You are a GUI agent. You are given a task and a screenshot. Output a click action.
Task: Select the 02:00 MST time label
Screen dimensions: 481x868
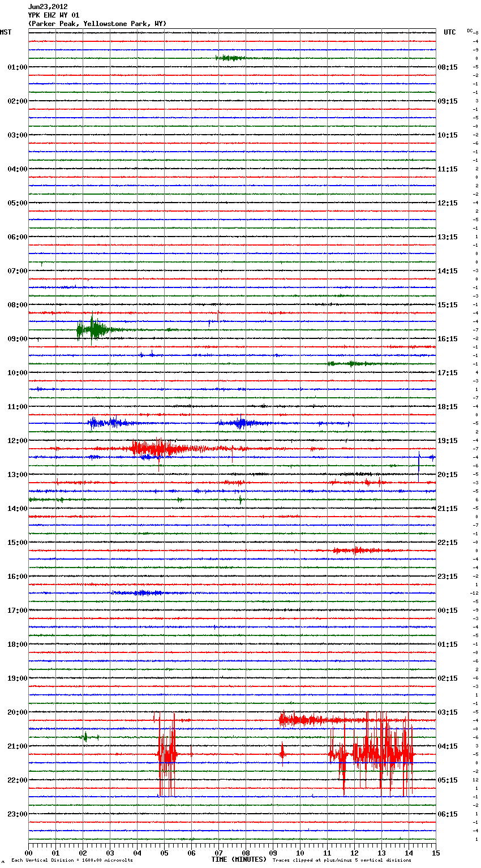tap(18, 101)
